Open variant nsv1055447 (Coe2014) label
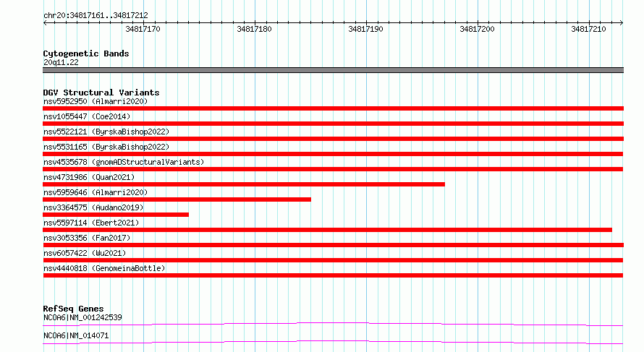 87,116
